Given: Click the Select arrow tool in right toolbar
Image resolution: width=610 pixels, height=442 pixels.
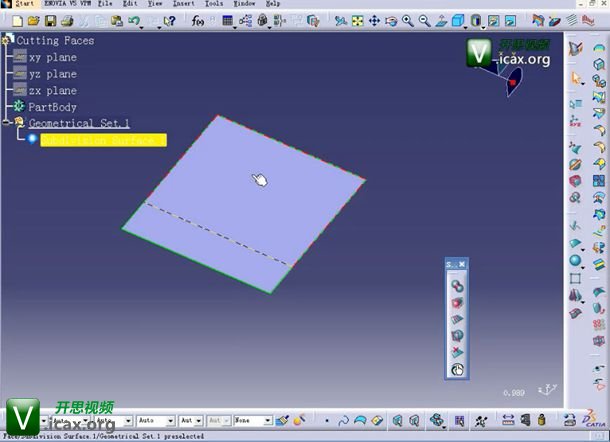Looking at the screenshot, I should (577, 77).
